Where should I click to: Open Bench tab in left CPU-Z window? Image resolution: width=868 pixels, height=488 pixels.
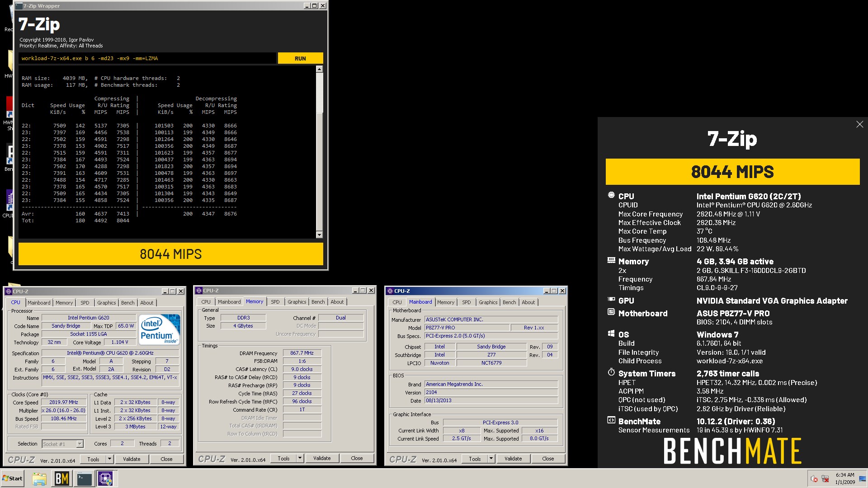coord(128,303)
